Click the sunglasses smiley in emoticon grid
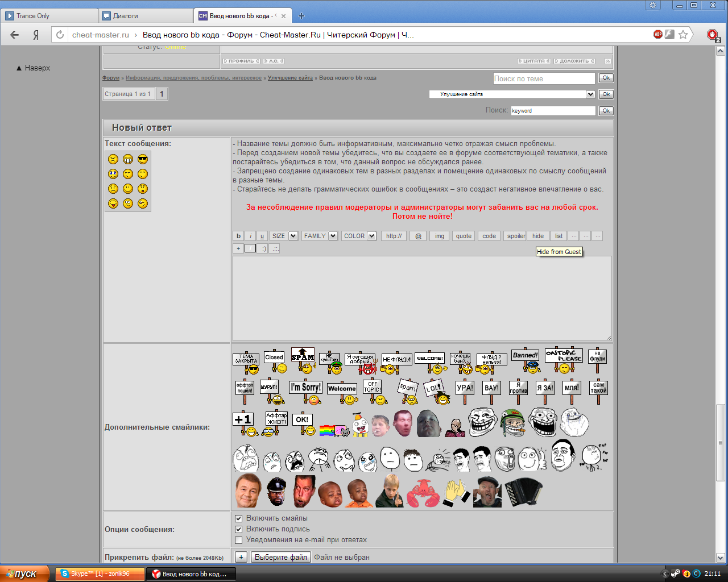This screenshot has height=582, width=728. point(143,159)
